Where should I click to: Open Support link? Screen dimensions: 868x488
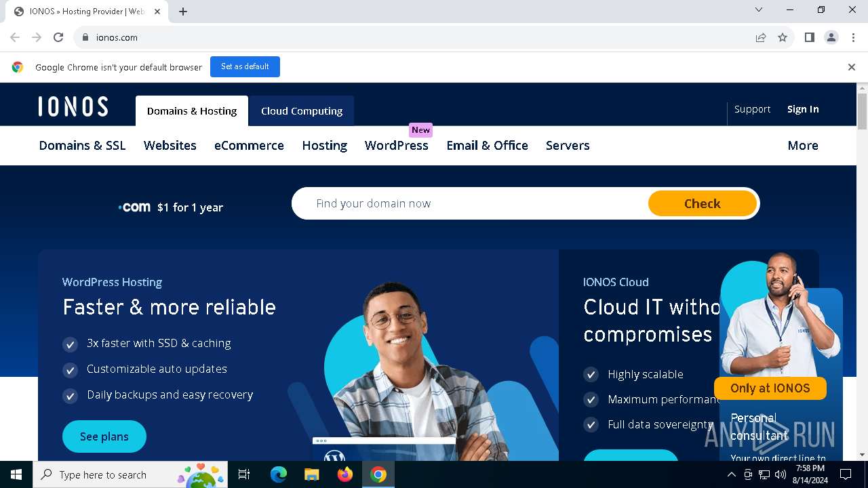[x=752, y=109]
